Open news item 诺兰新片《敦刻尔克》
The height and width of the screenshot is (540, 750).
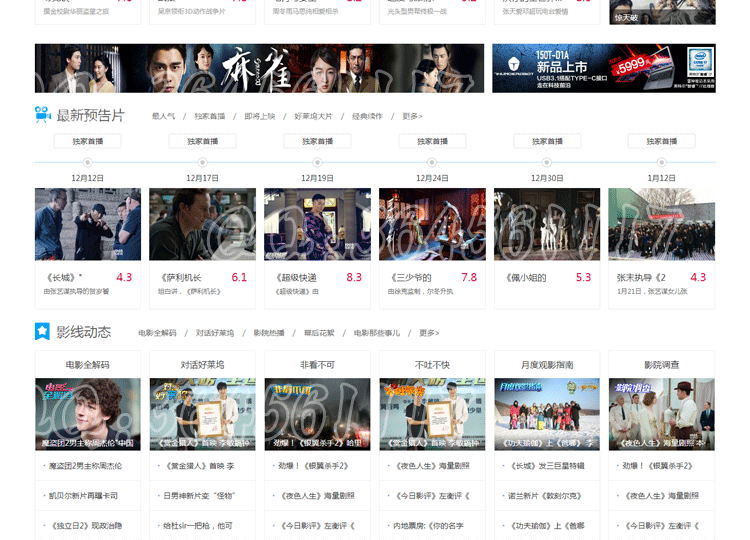545,496
